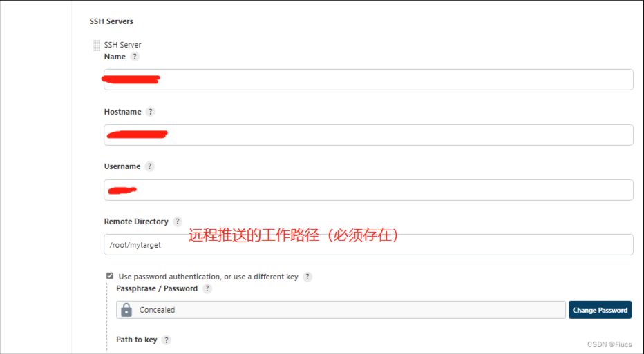The width and height of the screenshot is (644, 354).
Task: Open help for the Name field
Action: 135,57
